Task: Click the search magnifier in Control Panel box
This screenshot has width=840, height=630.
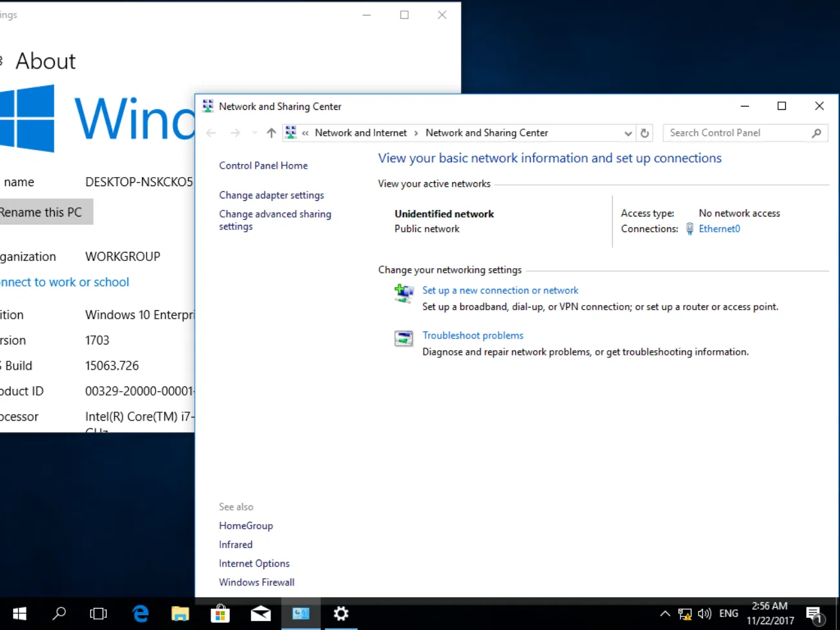Action: 817,133
